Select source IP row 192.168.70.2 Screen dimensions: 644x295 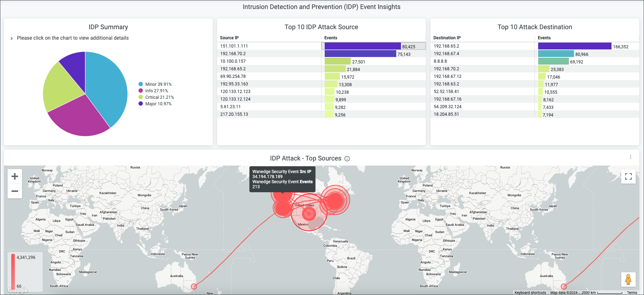(x=233, y=54)
